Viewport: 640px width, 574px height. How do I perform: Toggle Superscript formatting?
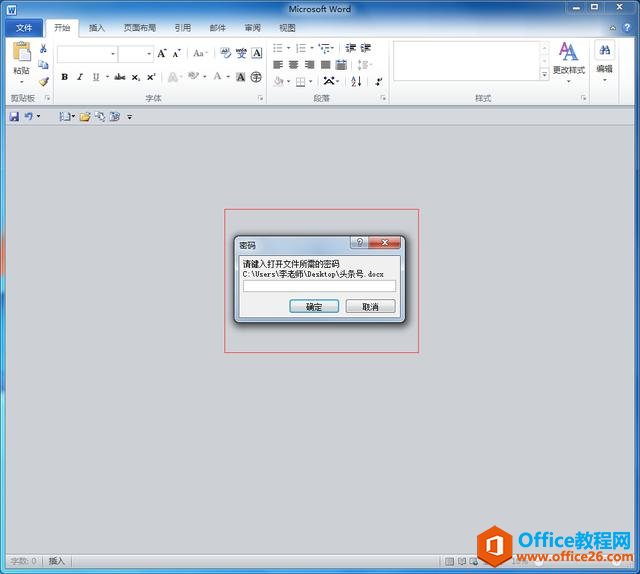(x=151, y=77)
